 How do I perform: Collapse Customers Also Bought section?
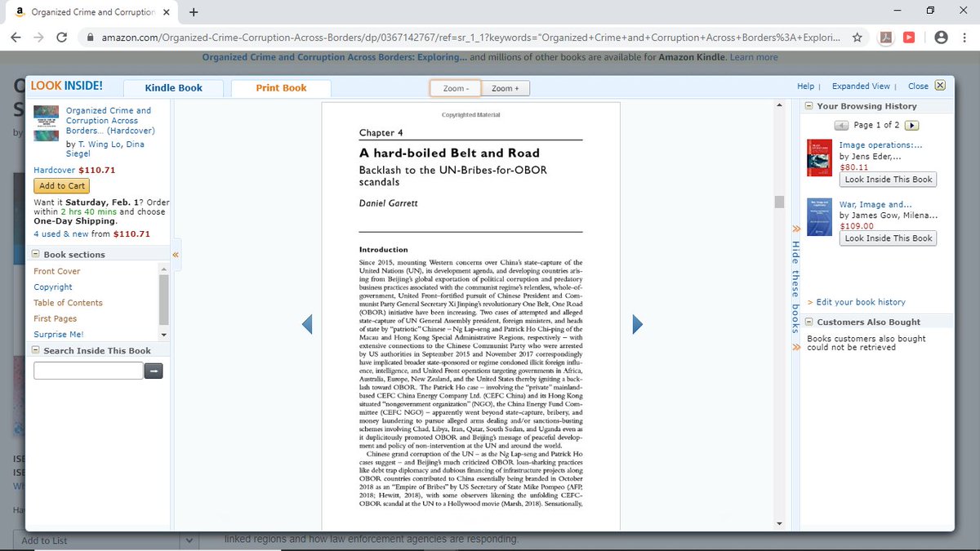point(808,322)
